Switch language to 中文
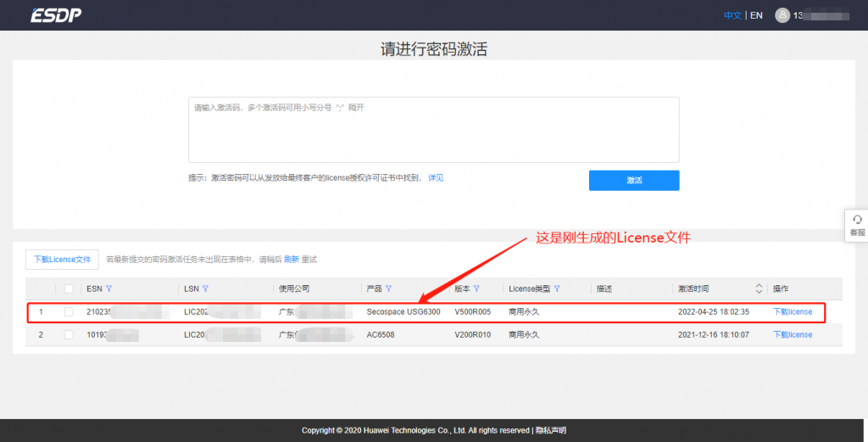Viewport: 868px width, 442px height. 732,15
